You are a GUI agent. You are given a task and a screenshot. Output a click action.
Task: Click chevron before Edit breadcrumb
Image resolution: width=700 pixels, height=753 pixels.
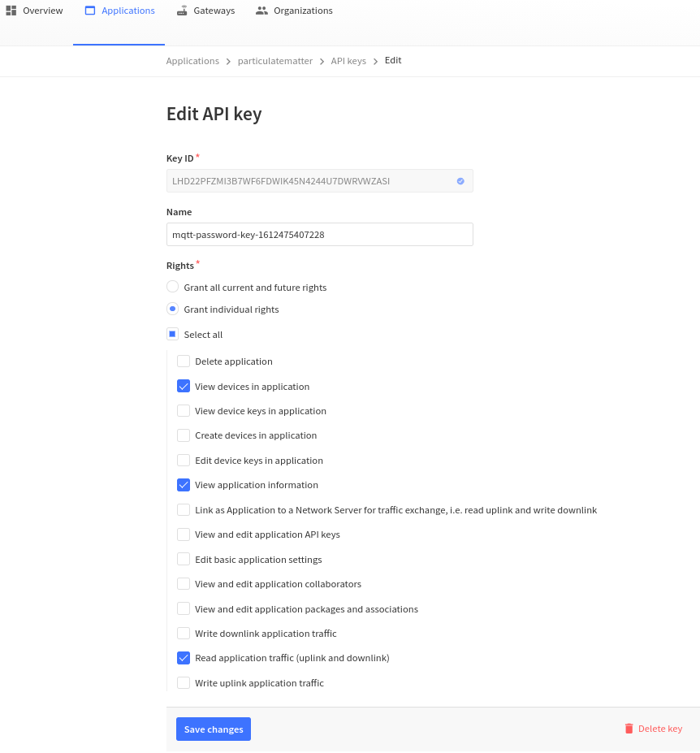coord(375,62)
